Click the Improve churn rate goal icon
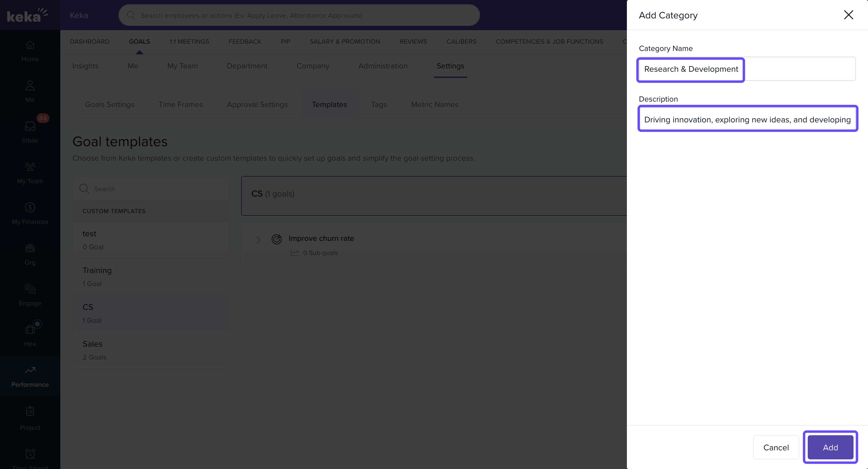 [277, 239]
